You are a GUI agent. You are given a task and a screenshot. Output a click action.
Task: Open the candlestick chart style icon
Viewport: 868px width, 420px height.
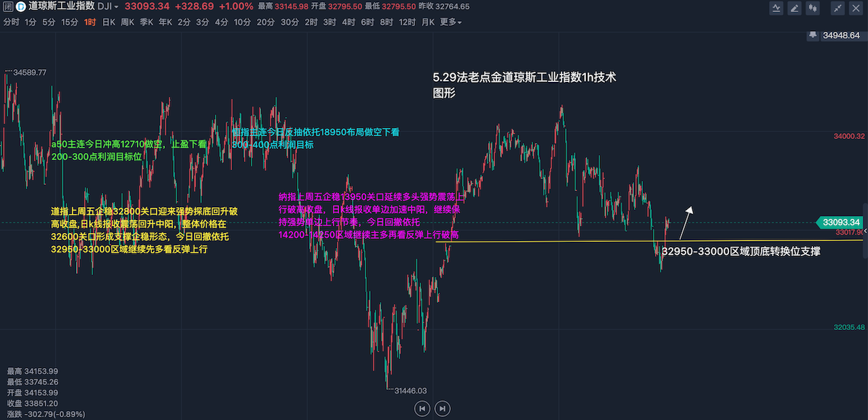pyautogui.click(x=813, y=8)
